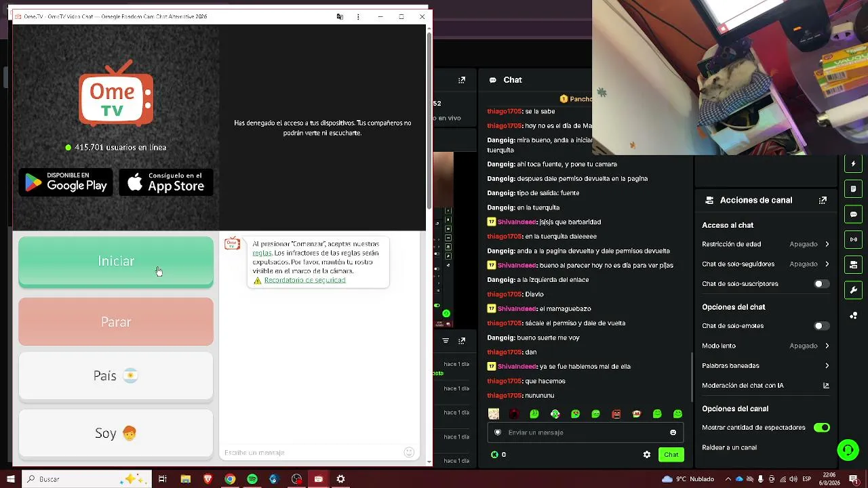Toggle Chat de solo-emotes switch
The image size is (868, 488).
click(822, 326)
